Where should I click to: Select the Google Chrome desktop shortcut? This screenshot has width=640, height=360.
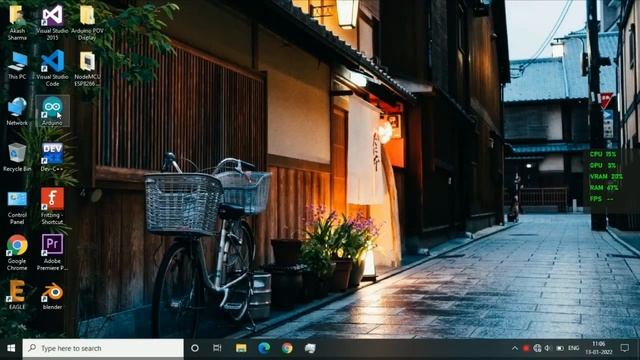(17, 252)
